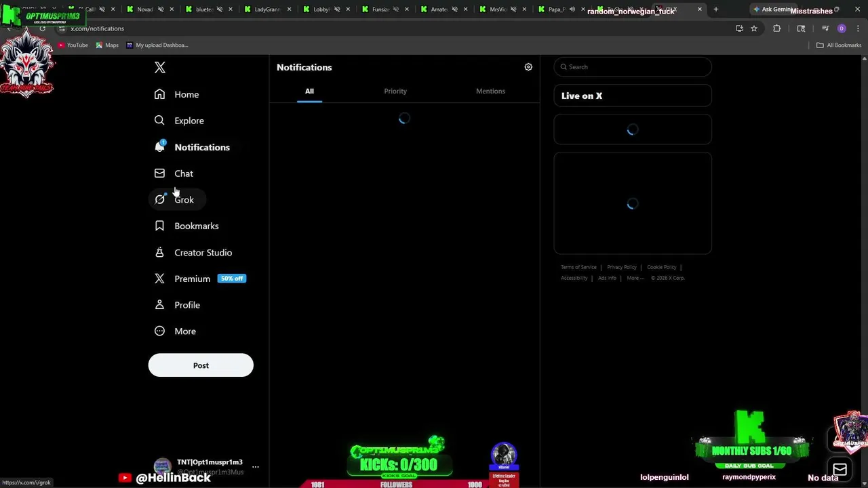Screen dimensions: 868x488
Task: Toggle mute on Amate tab
Action: click(454, 9)
